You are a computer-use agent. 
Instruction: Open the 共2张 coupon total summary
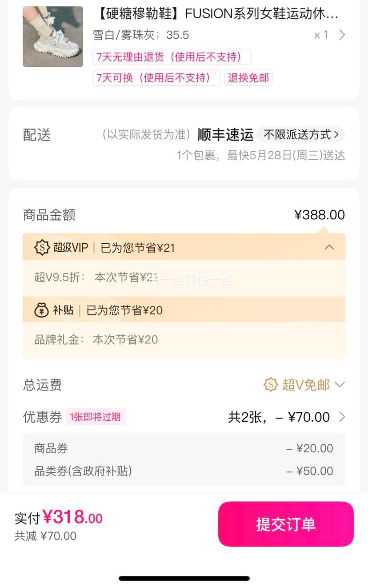coord(279,417)
